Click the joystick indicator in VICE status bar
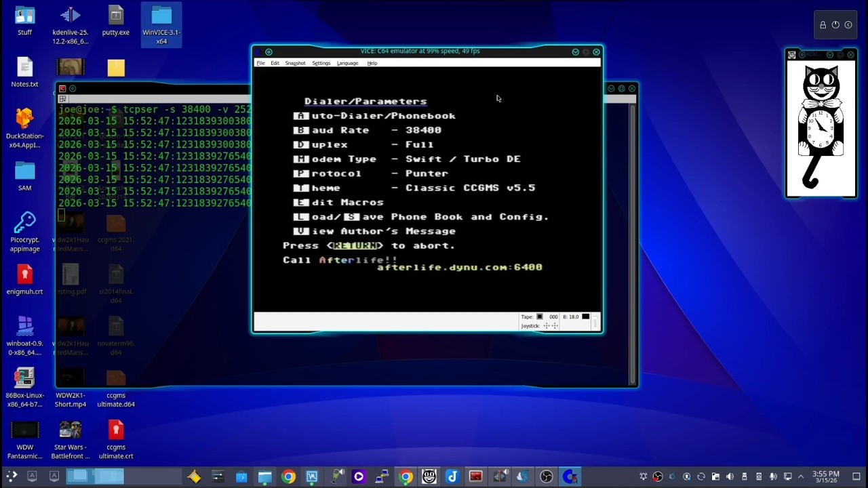Screen dimensions: 868x488 coord(550,326)
